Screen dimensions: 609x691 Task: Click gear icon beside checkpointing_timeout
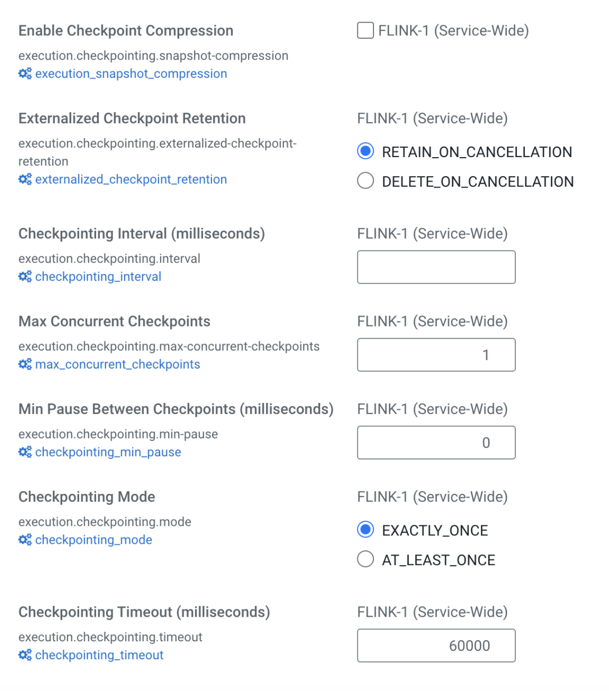click(25, 656)
